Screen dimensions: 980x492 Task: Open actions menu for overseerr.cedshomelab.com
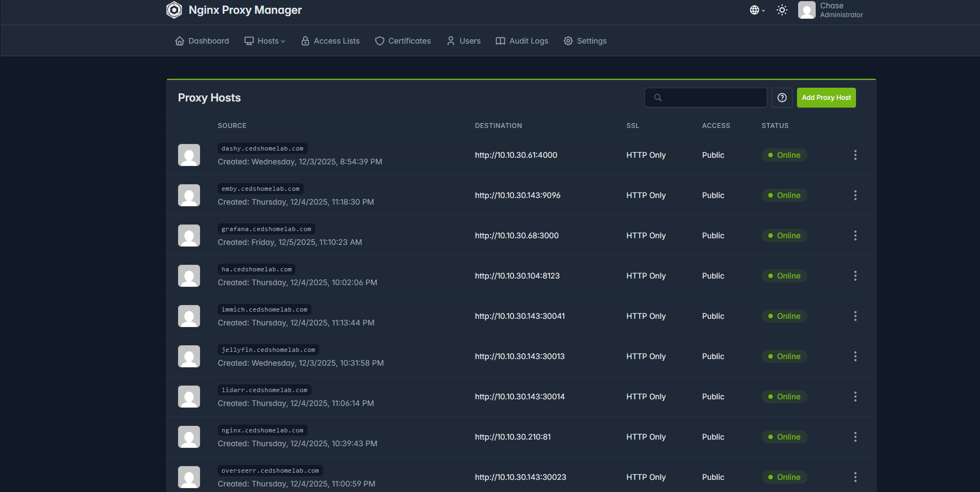click(x=855, y=477)
